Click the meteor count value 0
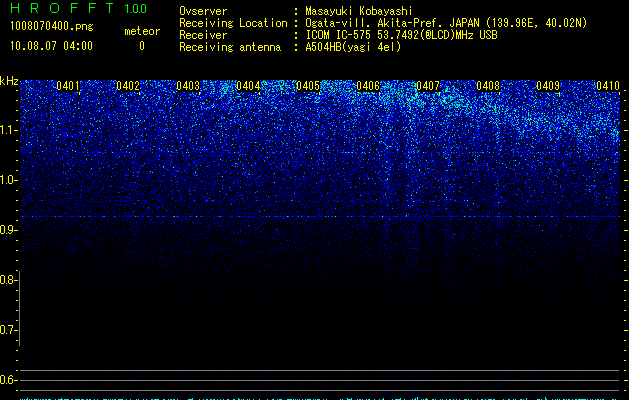This screenshot has height=400, width=629. 142,46
